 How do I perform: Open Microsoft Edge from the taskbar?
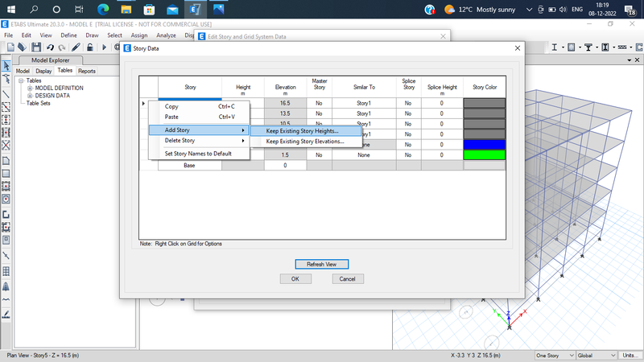pos(103,9)
